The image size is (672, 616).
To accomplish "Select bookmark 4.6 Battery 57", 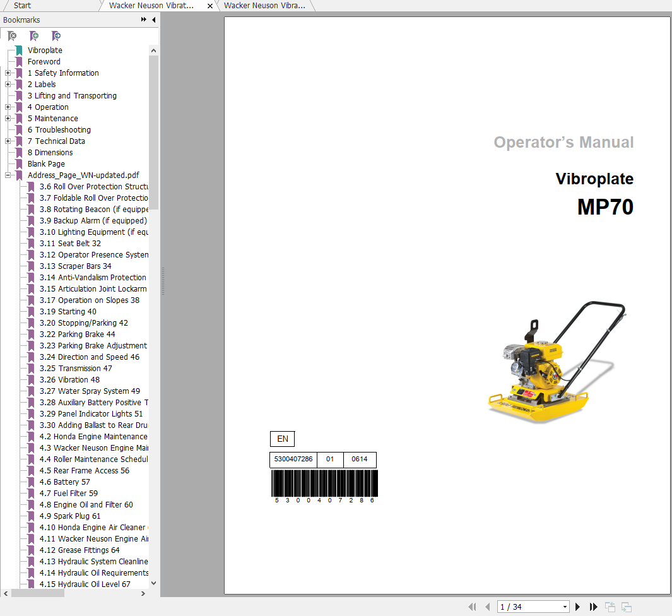I will click(x=65, y=482).
